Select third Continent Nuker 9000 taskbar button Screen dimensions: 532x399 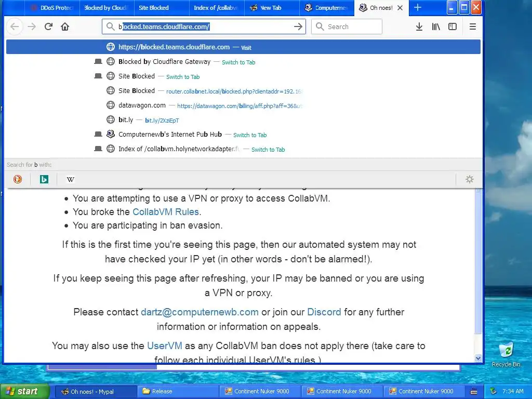click(x=423, y=392)
